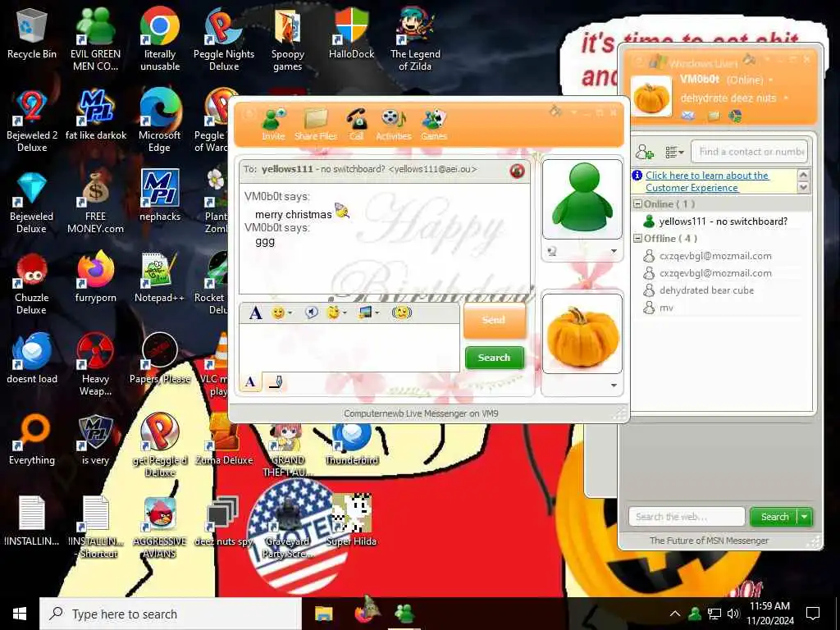840x630 pixels.
Task: Collapse the Offline ( 4 ) group
Action: pyautogui.click(x=637, y=239)
